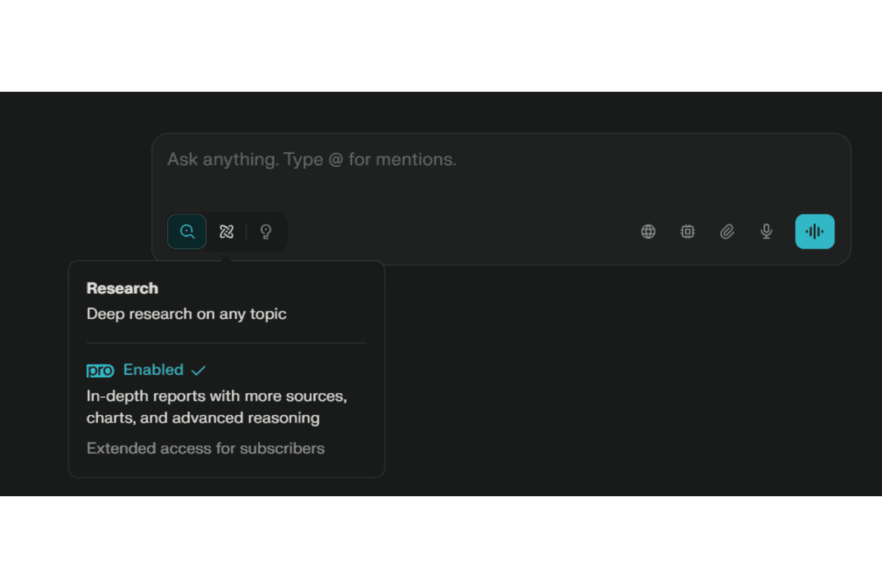Focus the "Ask anything" input field
This screenshot has height=588, width=882.
click(501, 160)
